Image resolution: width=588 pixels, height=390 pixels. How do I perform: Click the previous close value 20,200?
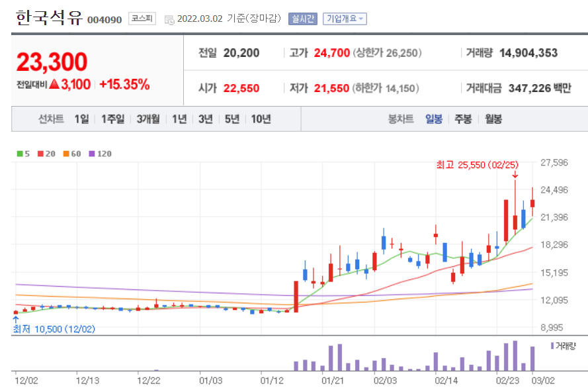click(x=241, y=53)
